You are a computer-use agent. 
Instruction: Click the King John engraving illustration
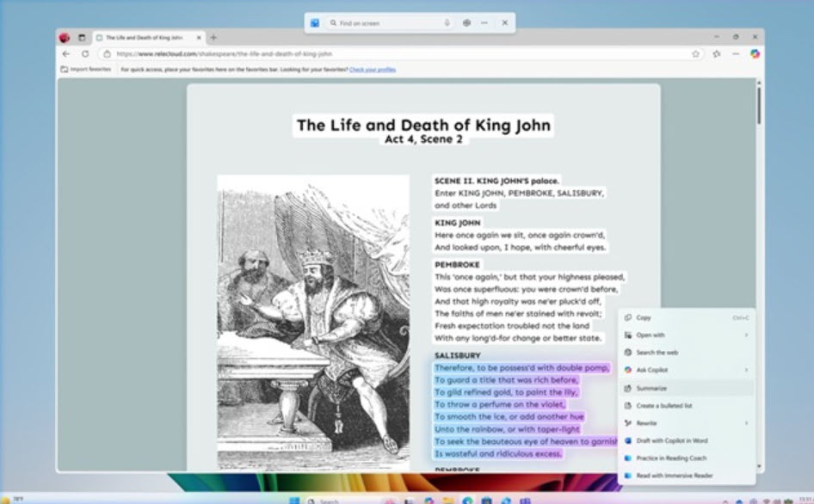pyautogui.click(x=313, y=323)
